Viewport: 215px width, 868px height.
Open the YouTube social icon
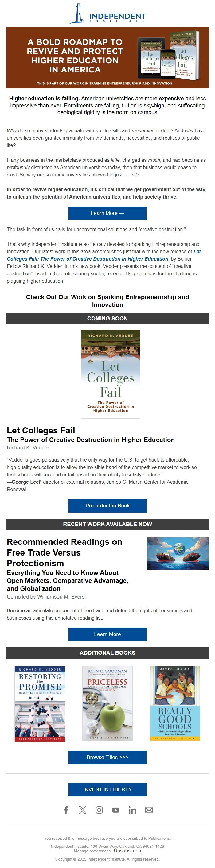(x=115, y=810)
